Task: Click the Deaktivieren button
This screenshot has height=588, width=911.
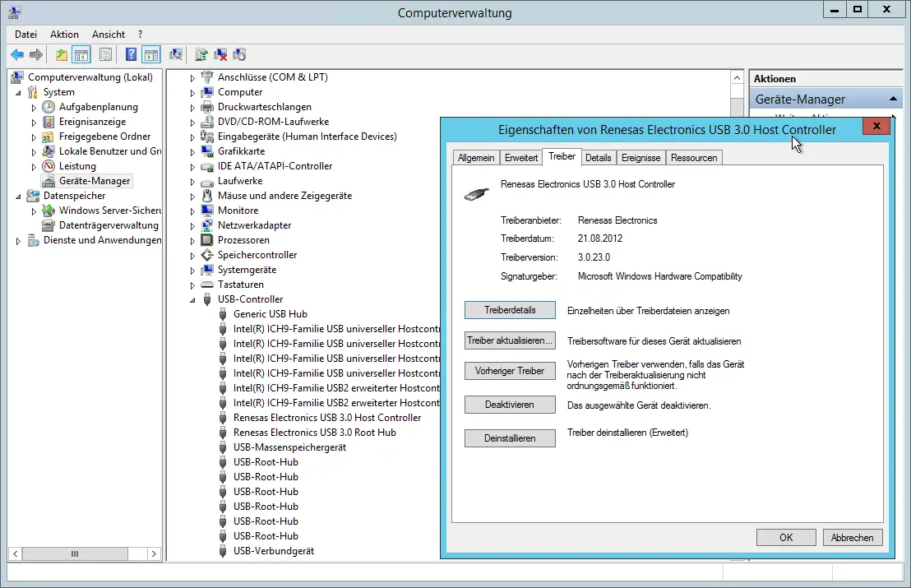Action: pyautogui.click(x=510, y=405)
